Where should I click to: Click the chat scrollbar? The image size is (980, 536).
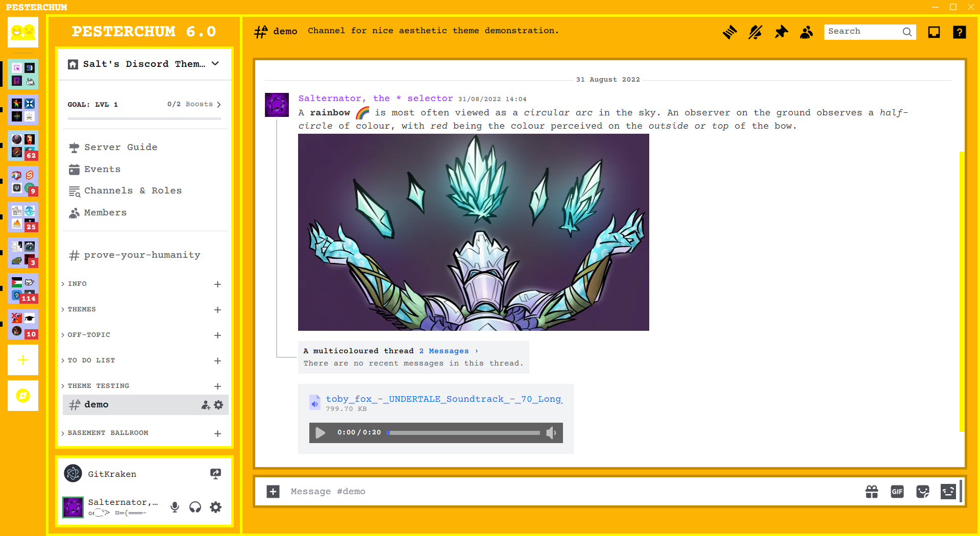[x=962, y=291]
